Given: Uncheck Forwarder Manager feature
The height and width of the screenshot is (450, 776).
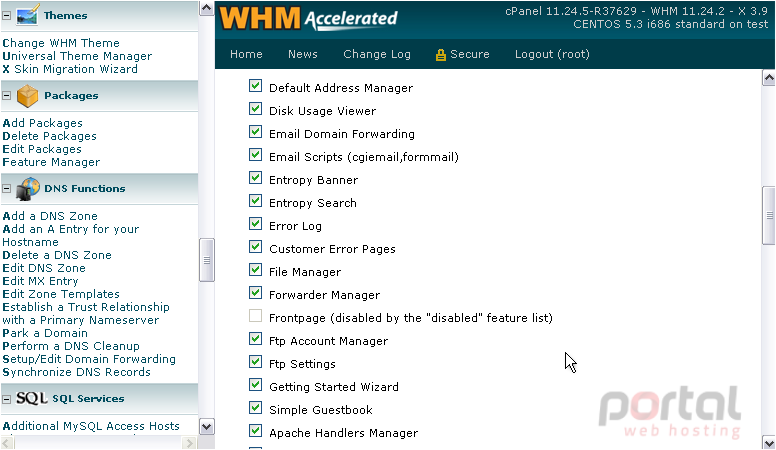Looking at the screenshot, I should point(255,293).
